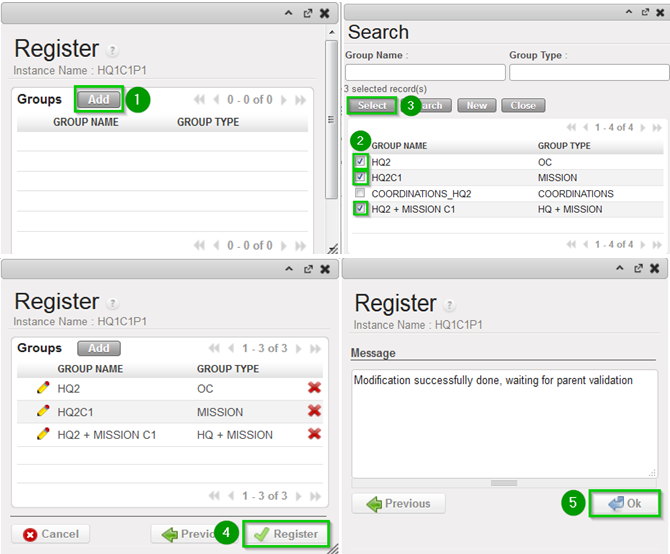Previous page in bottom-left Groups bottom pager

click(231, 496)
